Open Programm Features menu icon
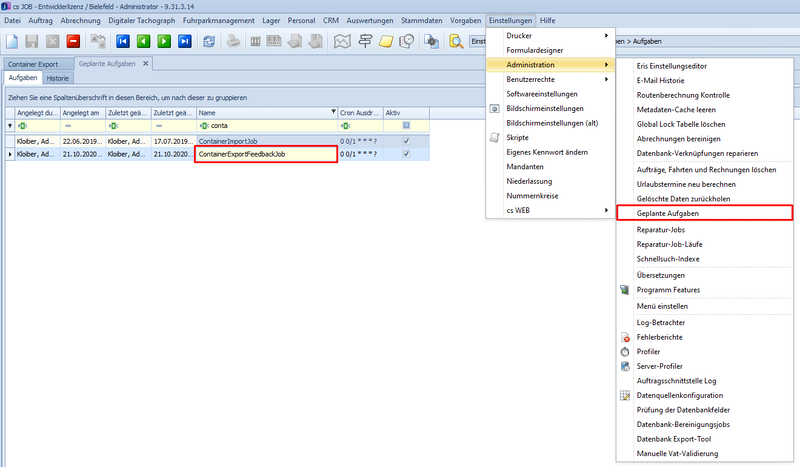Viewport: 800px width, 467px height. [624, 290]
